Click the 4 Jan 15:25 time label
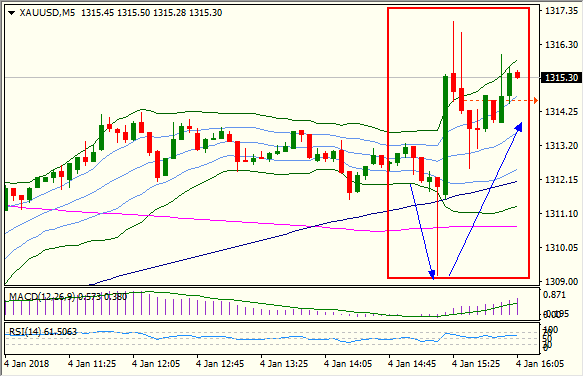Screen dimensions: 584x377 tap(476, 364)
